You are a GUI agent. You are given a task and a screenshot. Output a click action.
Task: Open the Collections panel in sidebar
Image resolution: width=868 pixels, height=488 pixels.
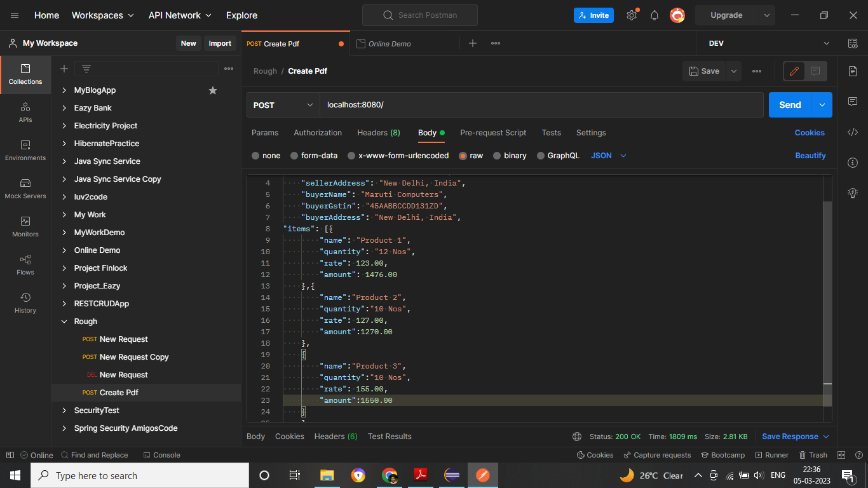[x=25, y=74]
